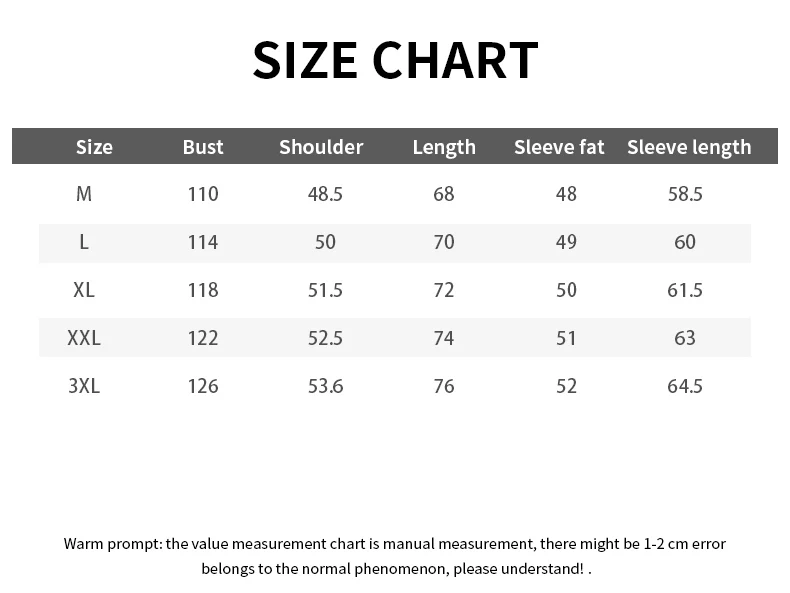The height and width of the screenshot is (593, 790).
Task: Click the Warm prompt measurement note
Action: [x=395, y=556]
